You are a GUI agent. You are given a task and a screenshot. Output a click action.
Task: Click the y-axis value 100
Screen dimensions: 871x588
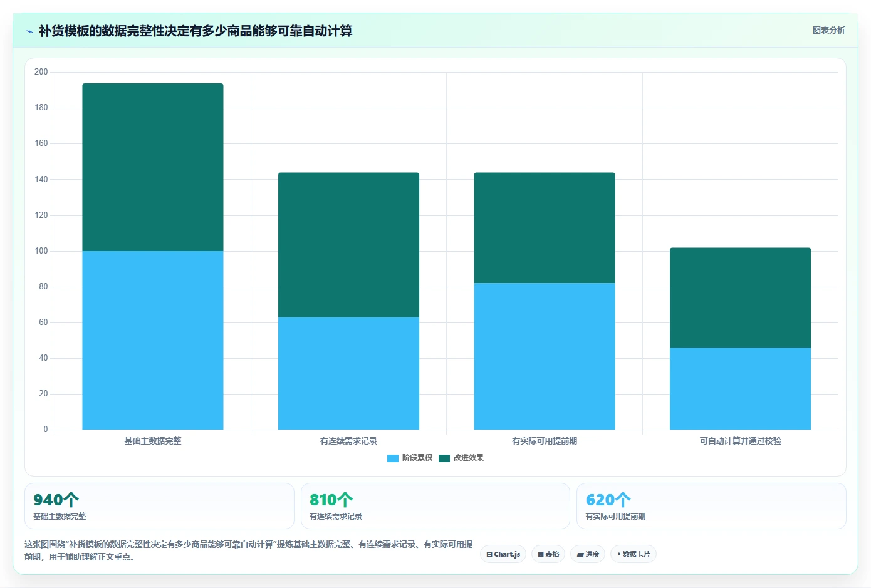[x=41, y=251]
